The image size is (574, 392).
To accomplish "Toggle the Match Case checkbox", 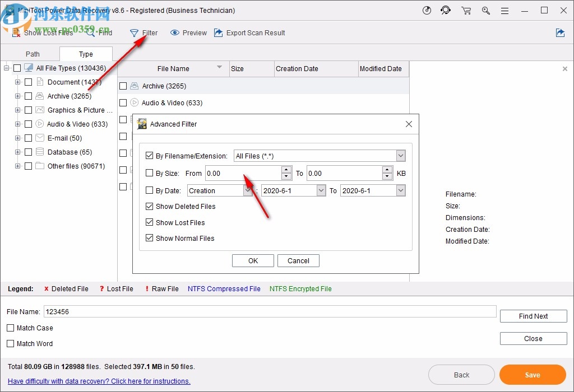I will pyautogui.click(x=11, y=328).
